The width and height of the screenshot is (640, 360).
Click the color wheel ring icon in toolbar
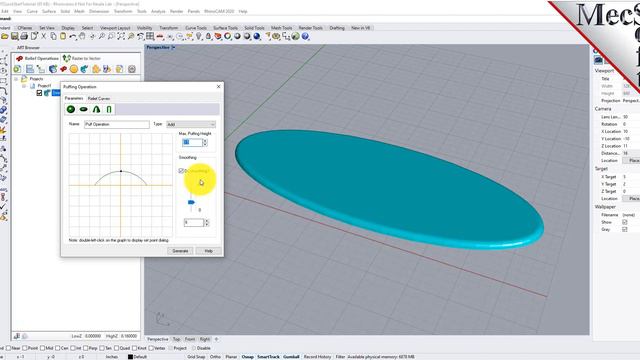227,36
